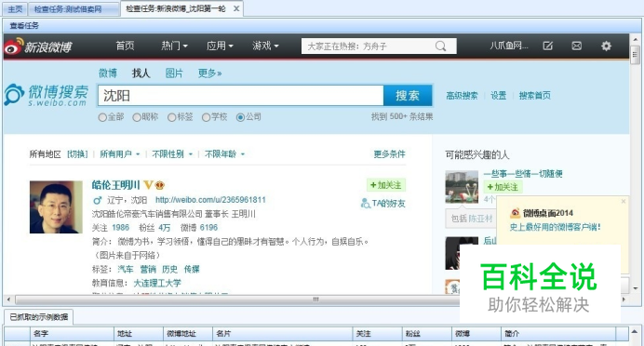Image resolution: width=644 pixels, height=346 pixels.
Task: Click the magnifier icon in top search box
Action: 441,46
